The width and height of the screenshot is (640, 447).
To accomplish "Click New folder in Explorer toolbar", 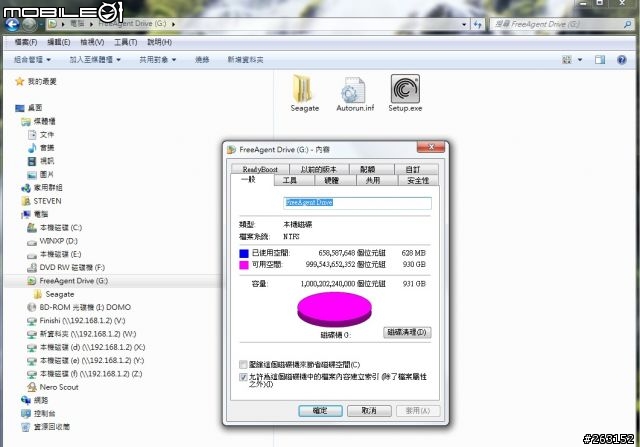I will tap(245, 60).
